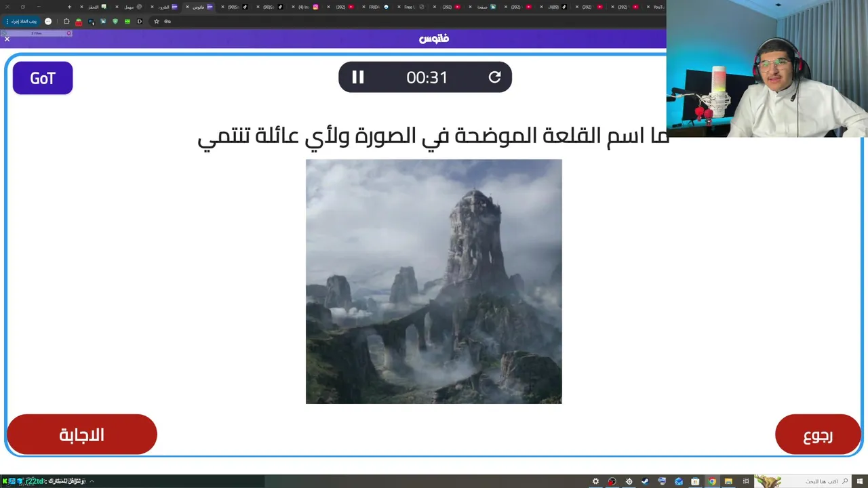Click the blue يجب اتخاذ إجراء button
This screenshot has width=868, height=488.
point(21,21)
